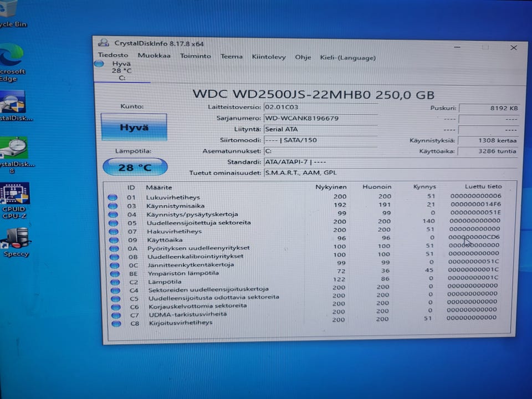Select the CrystalDisk shield desktop icon
Image resolution: width=532 pixels, height=399 pixels.
tap(14, 106)
